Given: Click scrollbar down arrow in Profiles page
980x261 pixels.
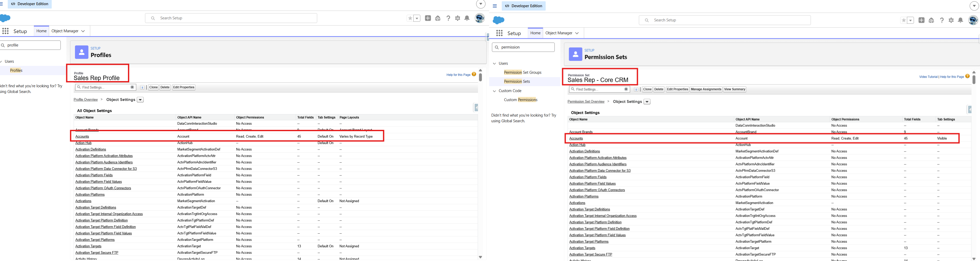Looking at the screenshot, I should (x=481, y=257).
